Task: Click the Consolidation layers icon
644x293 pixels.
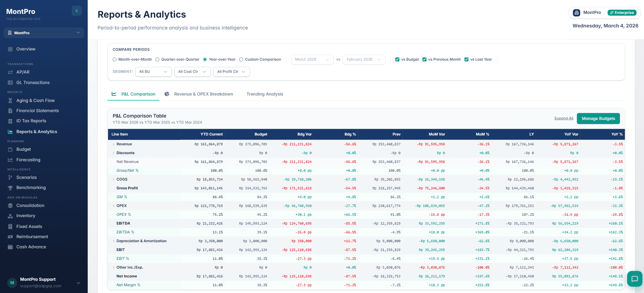Action: (x=10, y=206)
